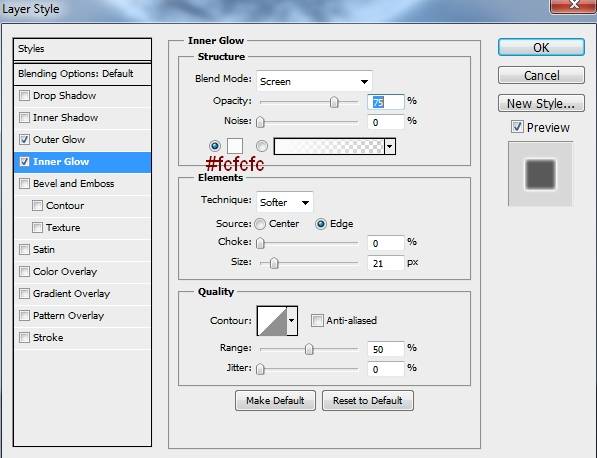Select the Center source radio button
597x458 pixels.
260,224
